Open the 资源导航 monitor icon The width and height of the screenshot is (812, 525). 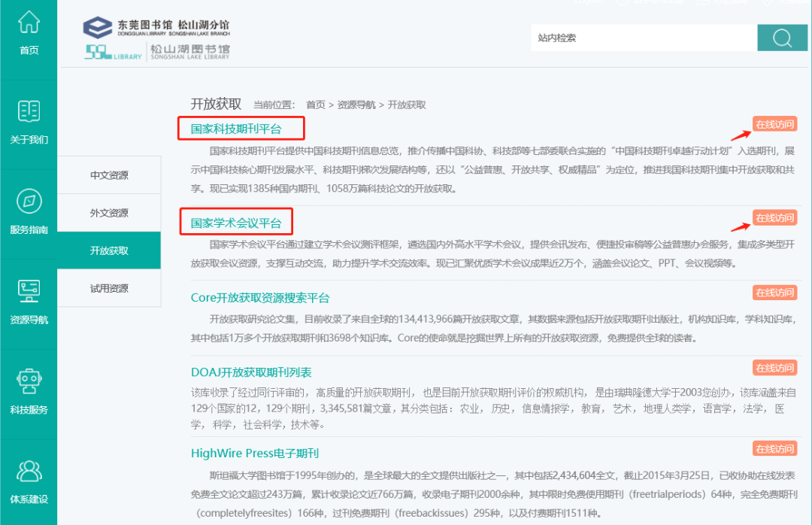[29, 291]
